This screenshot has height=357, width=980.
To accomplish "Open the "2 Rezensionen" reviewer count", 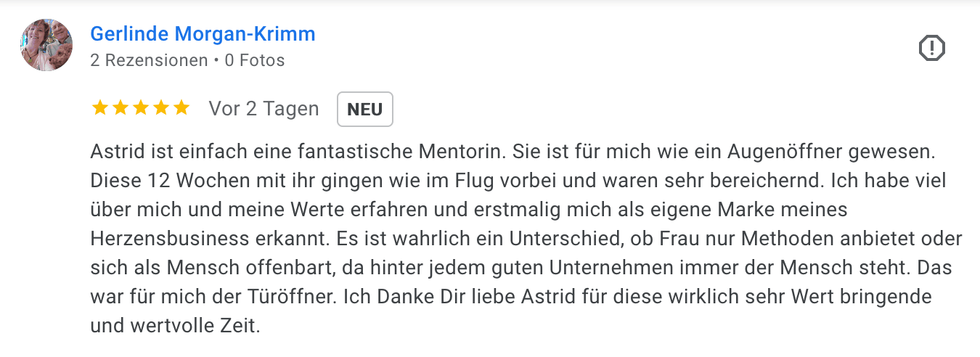I will pos(149,60).
